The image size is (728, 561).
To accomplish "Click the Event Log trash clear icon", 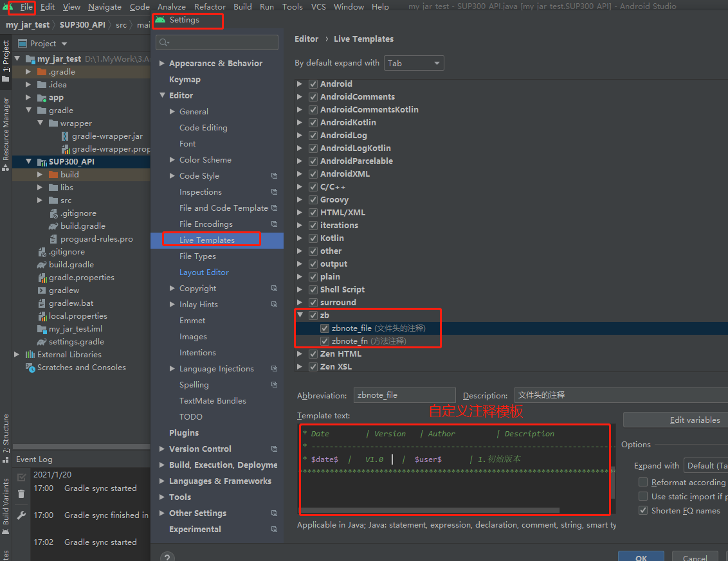I will click(21, 494).
